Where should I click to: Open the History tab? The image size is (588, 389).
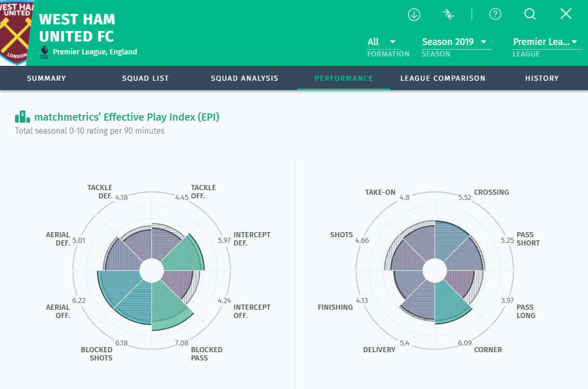pos(542,78)
